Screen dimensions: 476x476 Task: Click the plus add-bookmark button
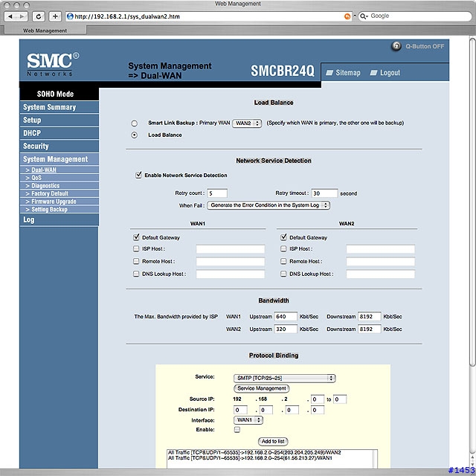(x=55, y=16)
